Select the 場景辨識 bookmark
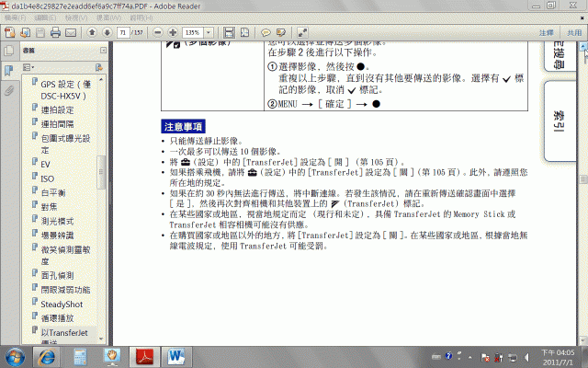Screen dimensions: 588x368 (57, 236)
